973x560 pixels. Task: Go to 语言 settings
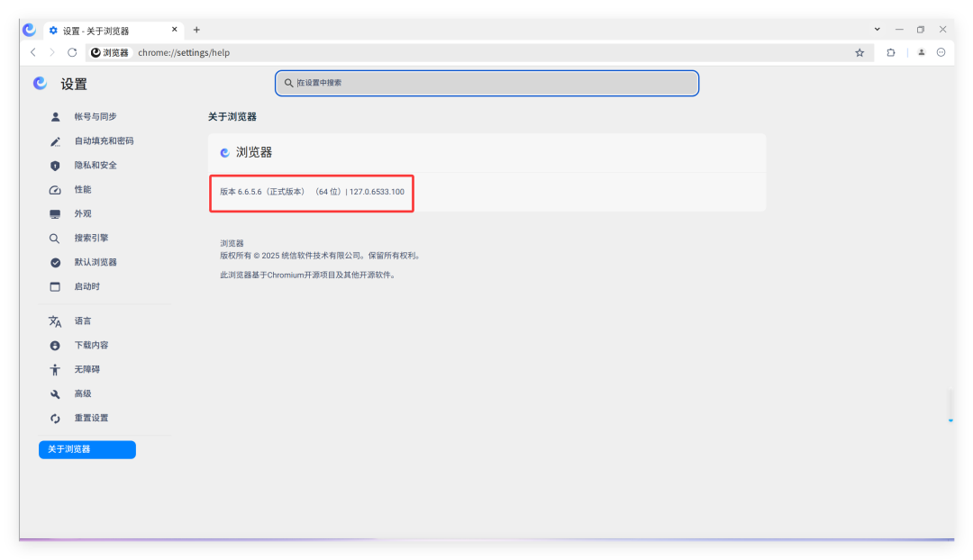(x=83, y=321)
